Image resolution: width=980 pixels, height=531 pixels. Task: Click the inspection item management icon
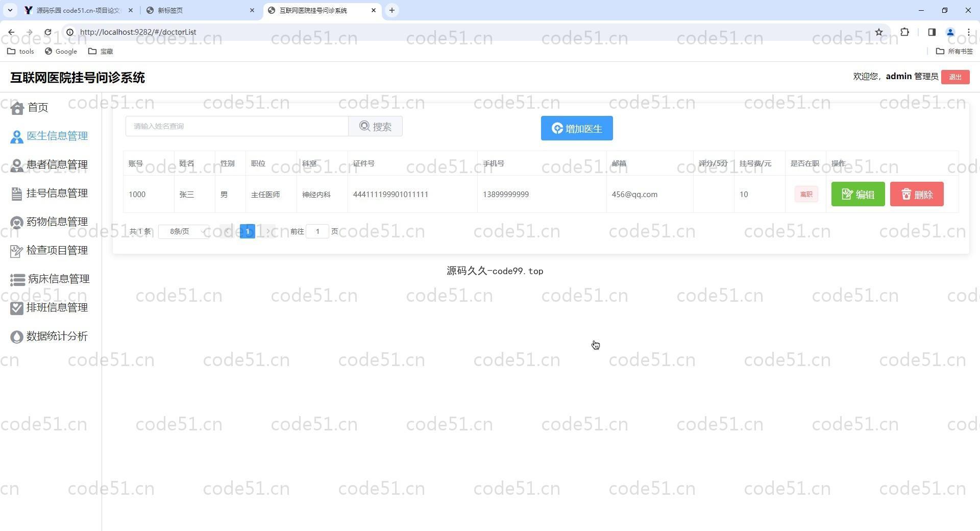pos(17,251)
